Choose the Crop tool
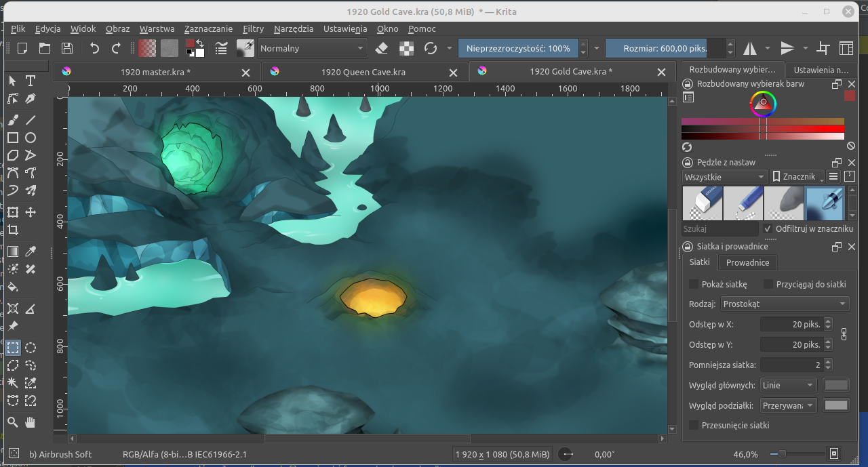Viewport: 868px width, 467px height. point(12,230)
